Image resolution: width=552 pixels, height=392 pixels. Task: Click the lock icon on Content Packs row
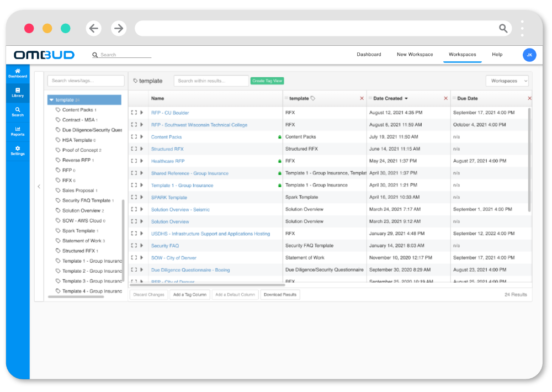pos(279,137)
